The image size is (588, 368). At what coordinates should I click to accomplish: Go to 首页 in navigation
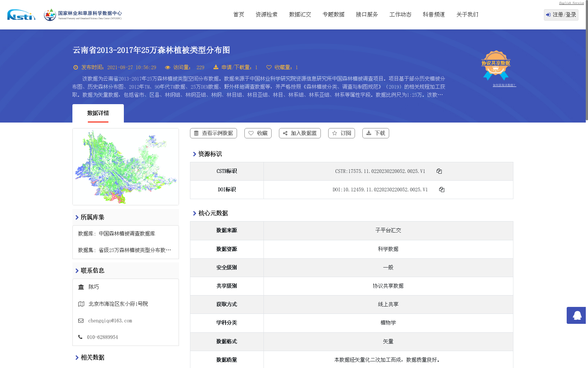coord(239,15)
